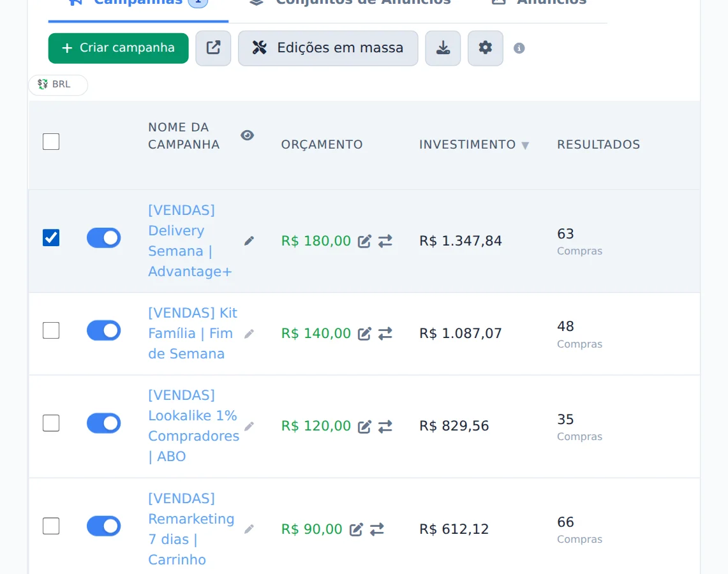Click swap arrows next to R$ 120,00

(x=385, y=426)
